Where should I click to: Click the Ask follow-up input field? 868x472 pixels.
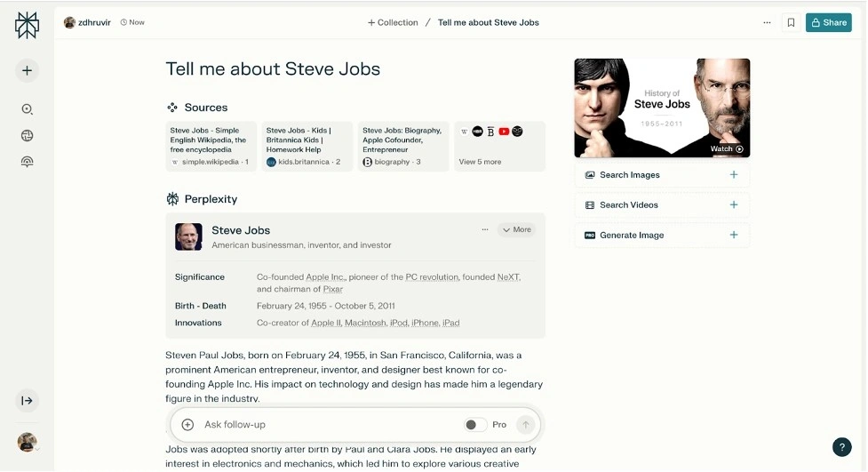tap(329, 425)
